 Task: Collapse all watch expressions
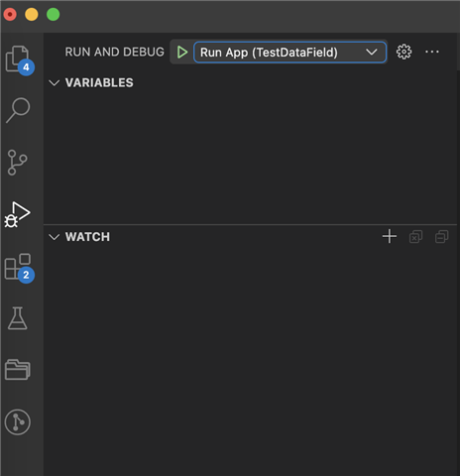tap(441, 237)
